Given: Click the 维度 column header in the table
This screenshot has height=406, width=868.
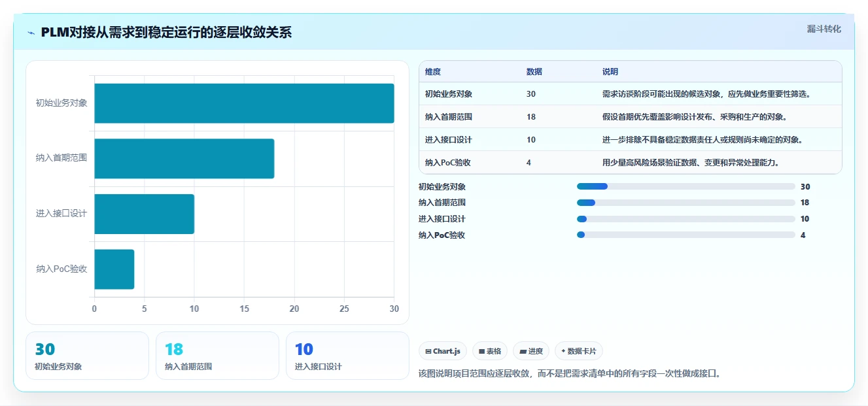Looking at the screenshot, I should pos(433,72).
